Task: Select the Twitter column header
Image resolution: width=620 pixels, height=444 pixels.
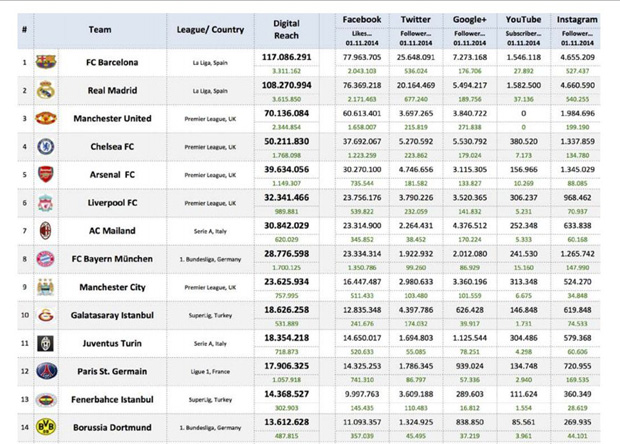Action: tap(416, 19)
